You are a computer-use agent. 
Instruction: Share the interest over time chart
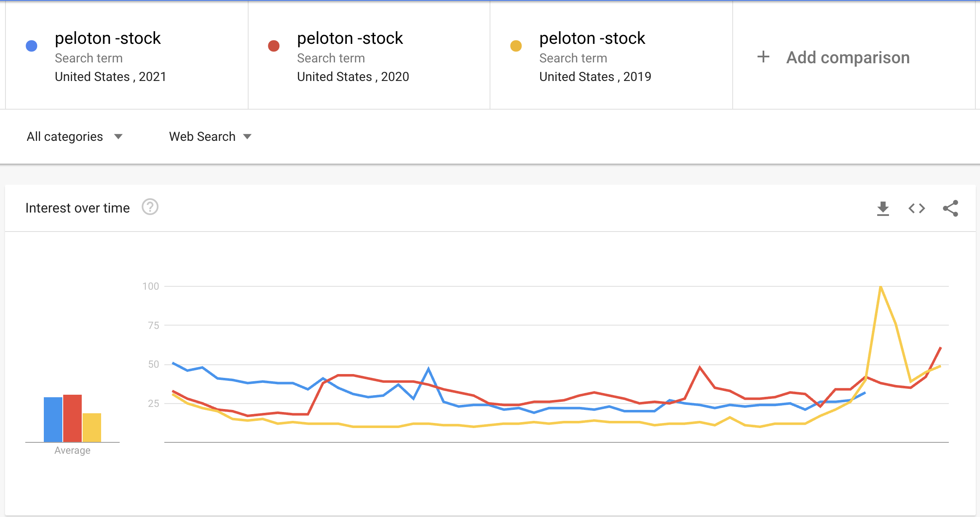(x=951, y=208)
